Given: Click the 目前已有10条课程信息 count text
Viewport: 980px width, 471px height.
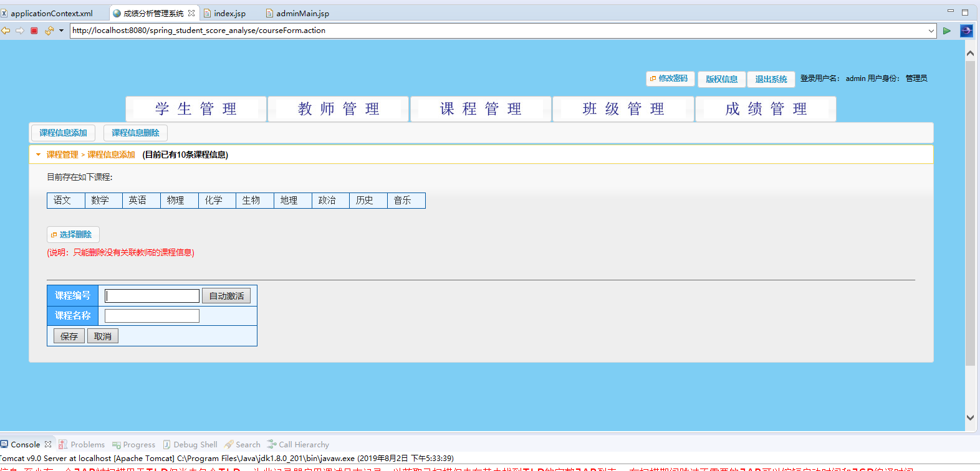Looking at the screenshot, I should pos(185,155).
